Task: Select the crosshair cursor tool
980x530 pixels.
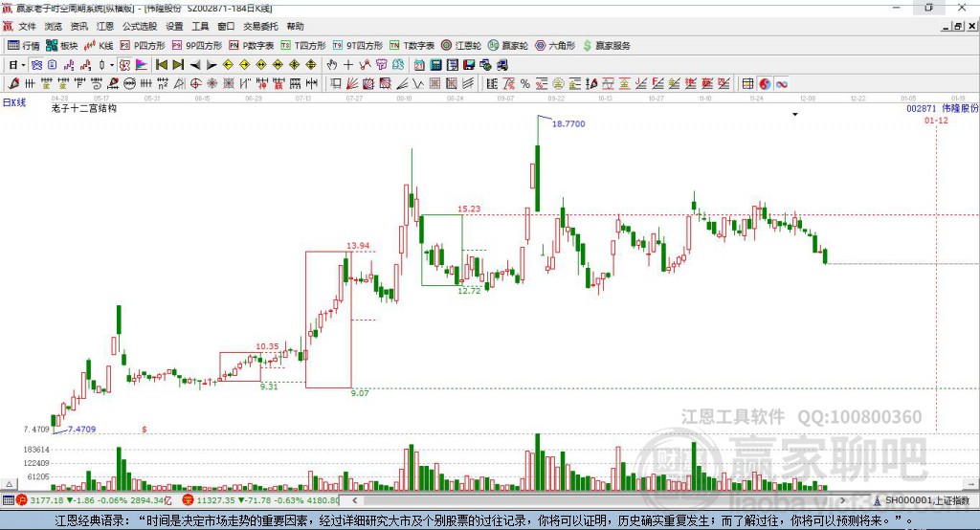Action: pyautogui.click(x=348, y=65)
